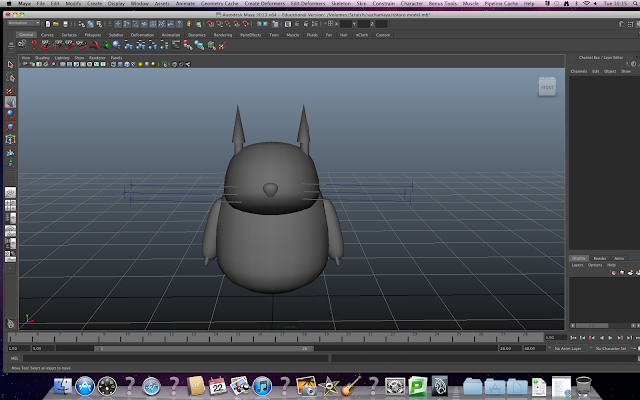This screenshot has width=640, height=400.
Task: Open the No Character Set dropdown
Action: (x=611, y=349)
